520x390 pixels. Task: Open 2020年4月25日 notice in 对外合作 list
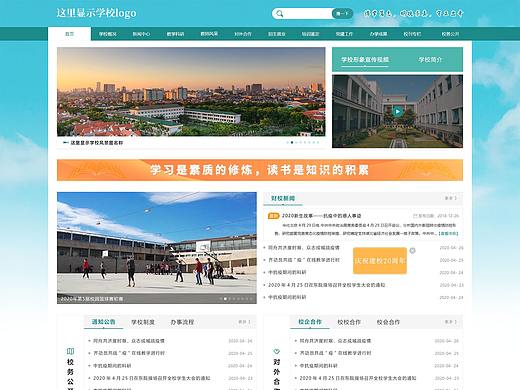tap(358, 378)
